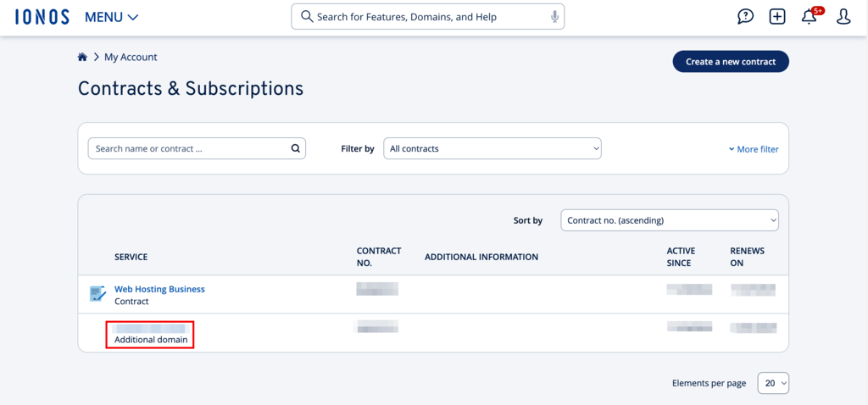Open the help chat icon

[745, 17]
